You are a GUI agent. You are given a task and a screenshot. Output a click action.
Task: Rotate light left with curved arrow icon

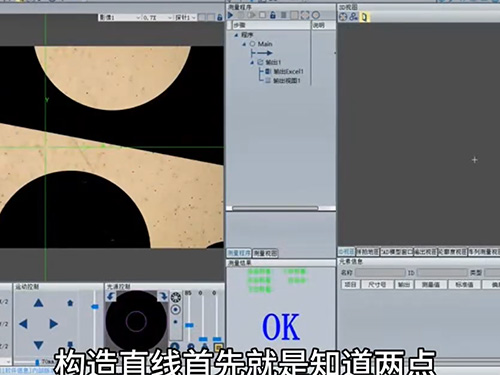[x=111, y=296]
